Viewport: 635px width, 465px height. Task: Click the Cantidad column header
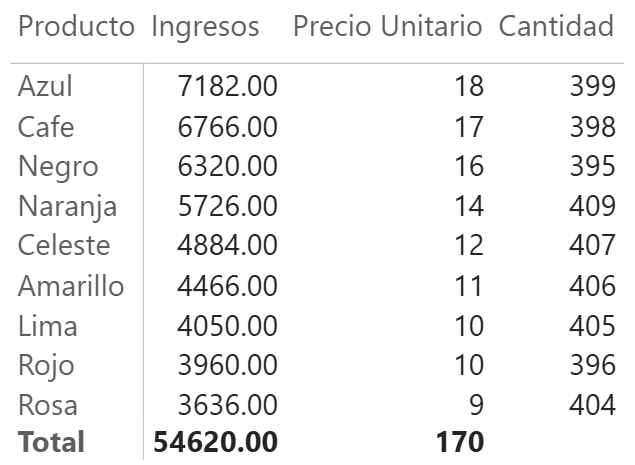click(x=556, y=27)
